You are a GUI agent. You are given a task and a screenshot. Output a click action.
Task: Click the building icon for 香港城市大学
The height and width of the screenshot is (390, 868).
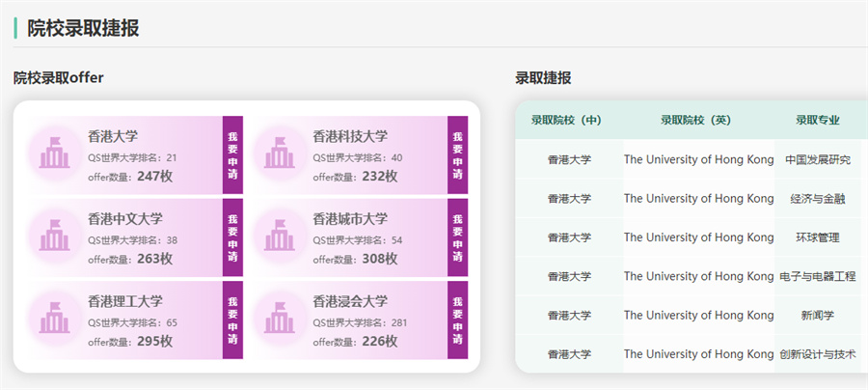click(279, 236)
